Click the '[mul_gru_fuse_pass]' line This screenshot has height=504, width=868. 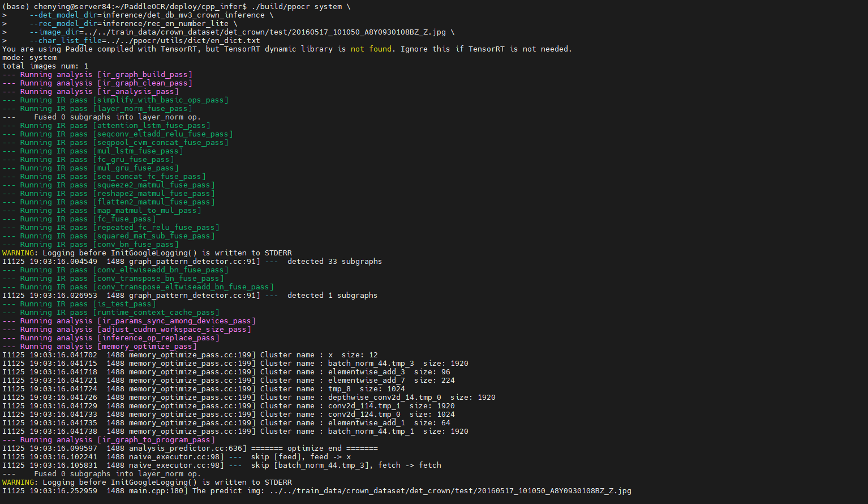click(91, 168)
